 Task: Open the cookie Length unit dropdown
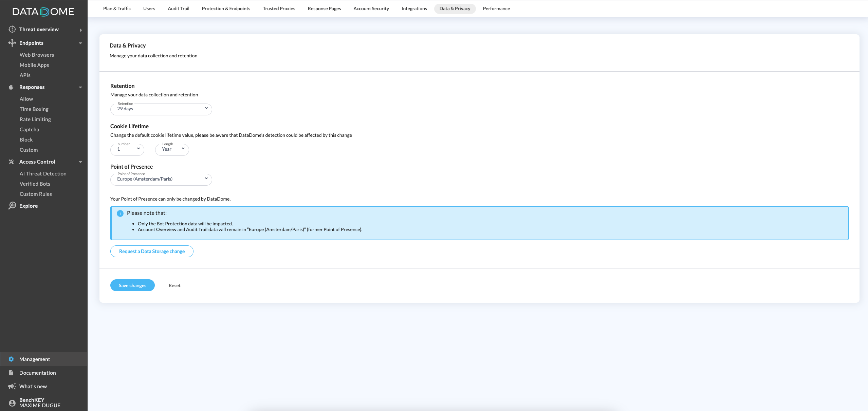click(x=172, y=150)
